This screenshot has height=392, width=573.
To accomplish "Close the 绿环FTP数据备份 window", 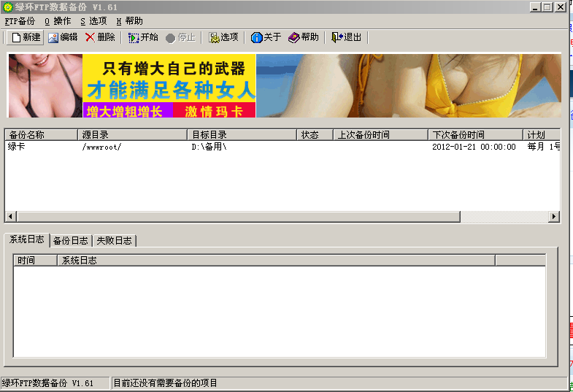I will pyautogui.click(x=561, y=7).
